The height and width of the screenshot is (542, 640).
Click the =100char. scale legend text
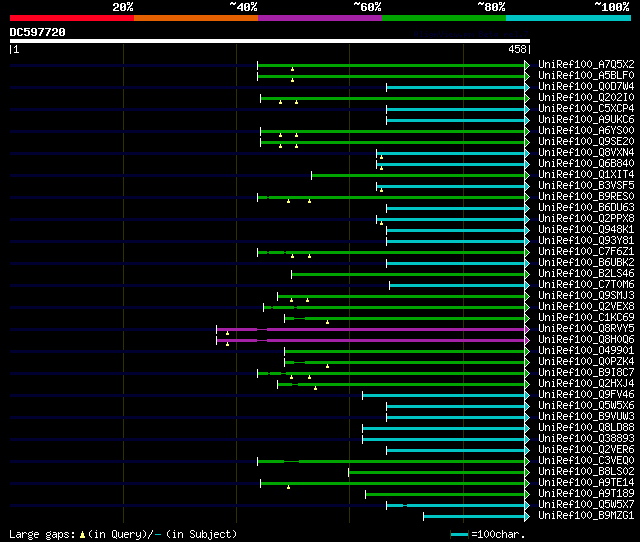pos(498,534)
